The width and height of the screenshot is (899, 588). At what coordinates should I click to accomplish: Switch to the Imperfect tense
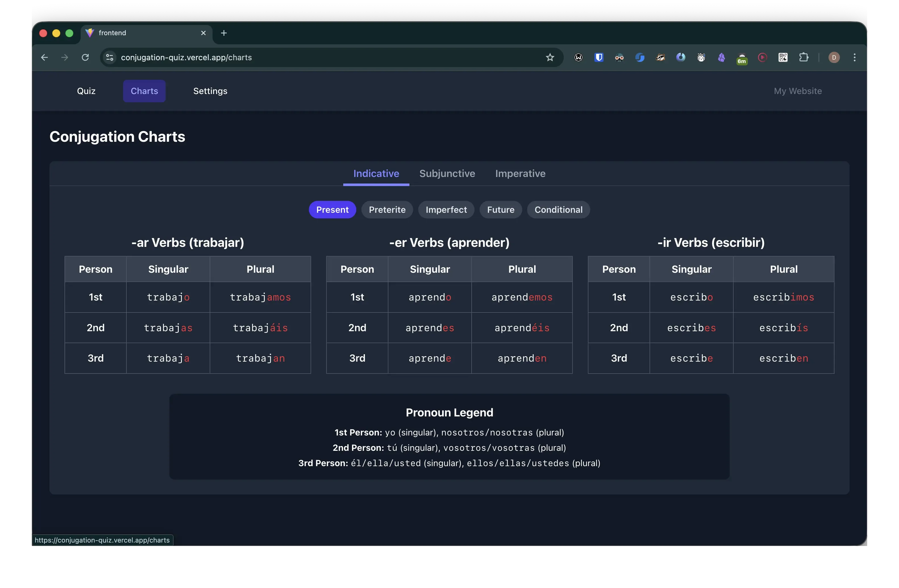tap(446, 210)
